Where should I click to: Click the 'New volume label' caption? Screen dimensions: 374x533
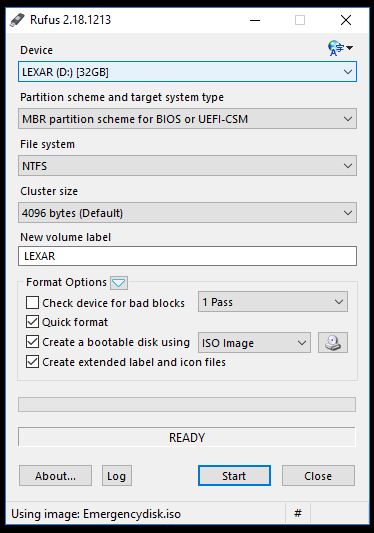[66, 237]
